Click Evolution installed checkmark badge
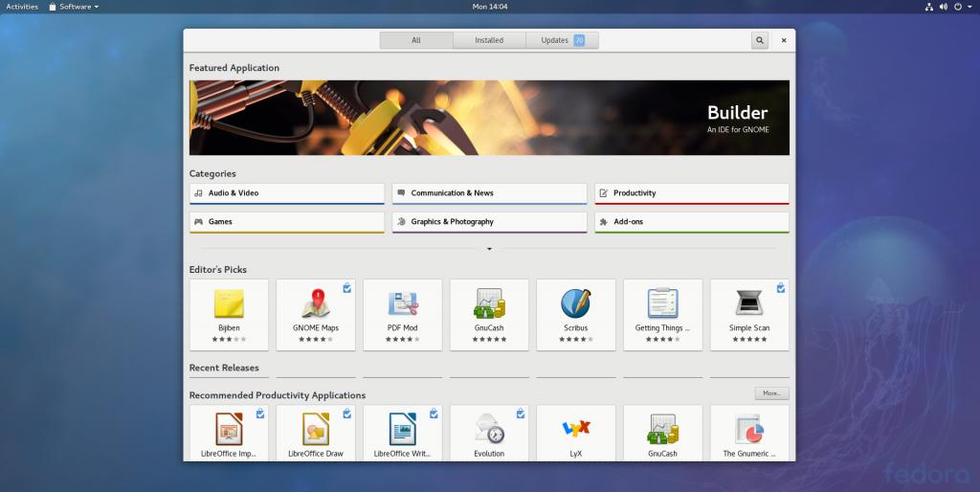 pyautogui.click(x=521, y=414)
